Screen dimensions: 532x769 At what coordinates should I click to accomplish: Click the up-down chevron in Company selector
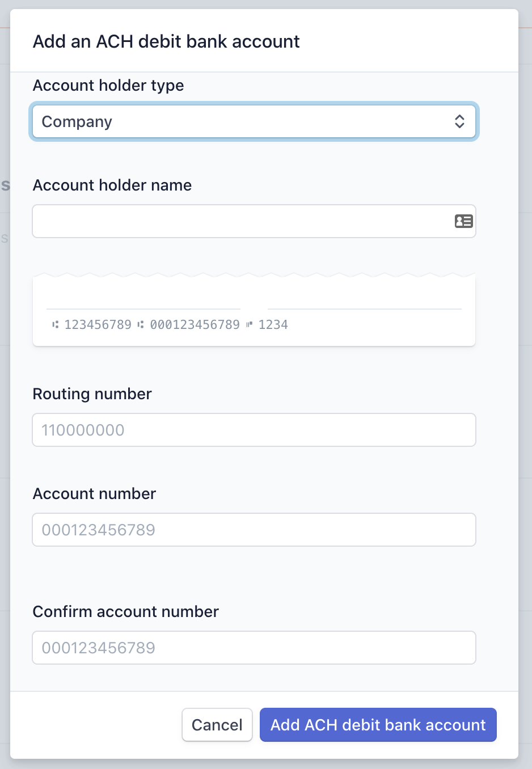pyautogui.click(x=459, y=121)
